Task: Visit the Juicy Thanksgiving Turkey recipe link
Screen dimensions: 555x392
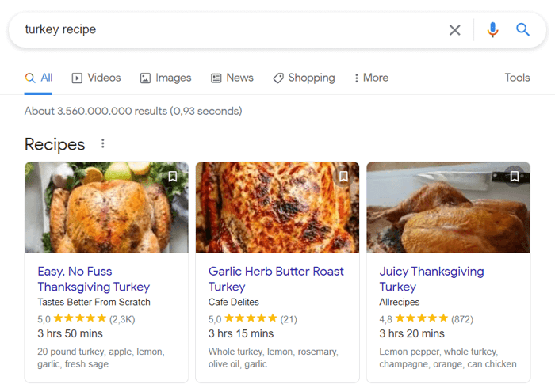Action: (431, 279)
